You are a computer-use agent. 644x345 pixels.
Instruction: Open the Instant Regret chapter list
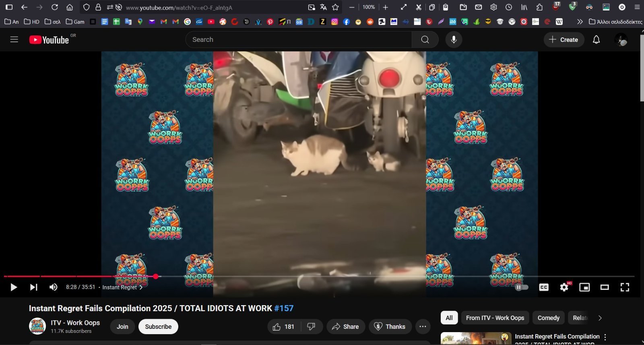(x=122, y=287)
